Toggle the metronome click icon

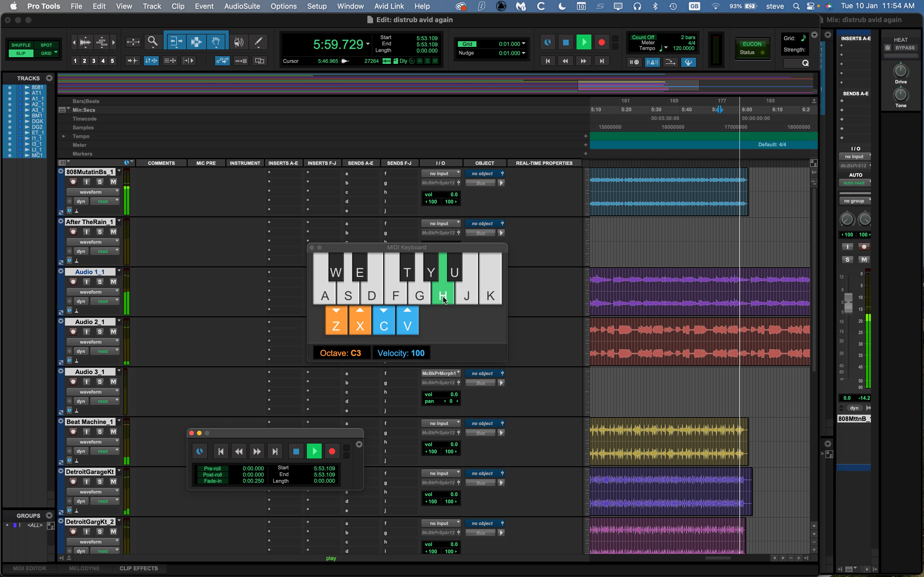(x=653, y=62)
